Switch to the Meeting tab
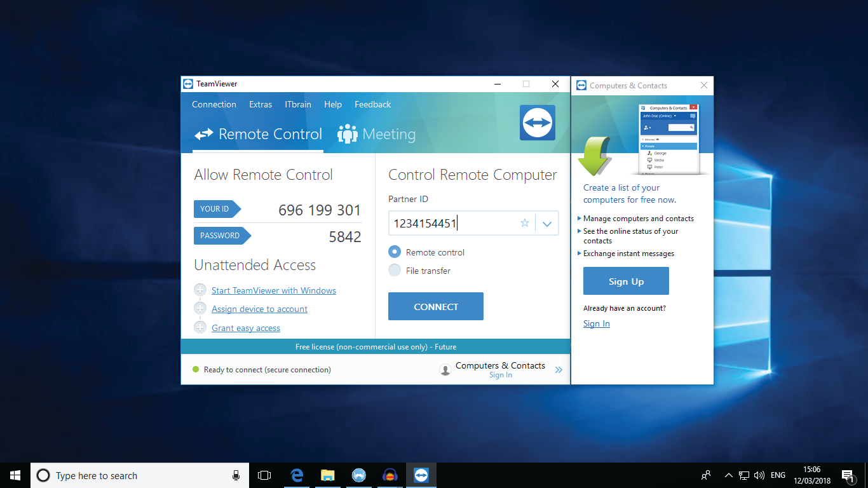 376,134
